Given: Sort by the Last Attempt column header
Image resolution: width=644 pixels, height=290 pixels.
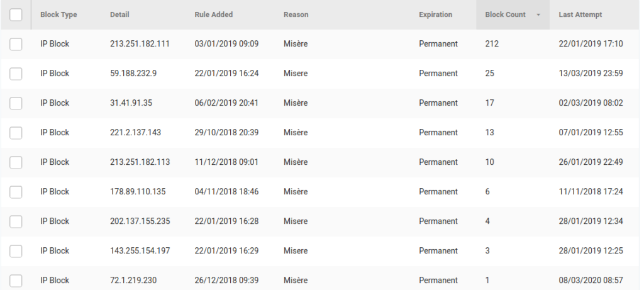Looking at the screenshot, I should point(580,14).
